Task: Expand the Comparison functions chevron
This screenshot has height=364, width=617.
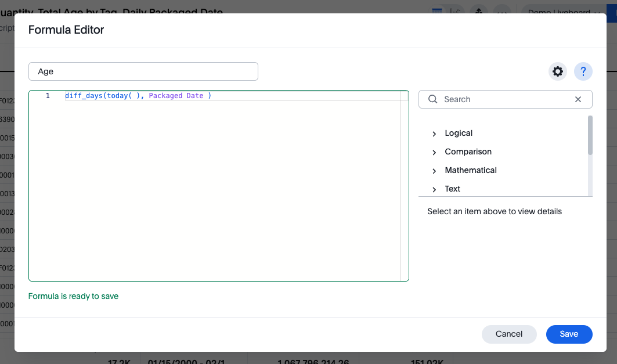Action: coord(434,152)
